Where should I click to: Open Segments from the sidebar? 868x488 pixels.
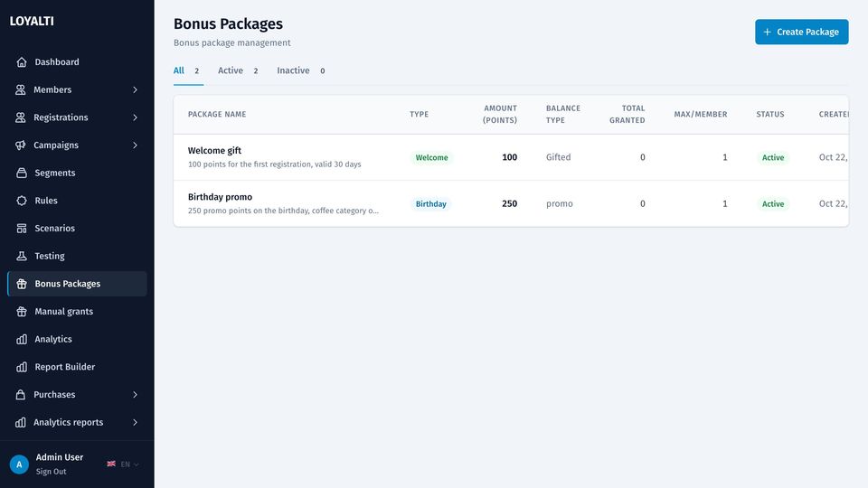(x=77, y=173)
